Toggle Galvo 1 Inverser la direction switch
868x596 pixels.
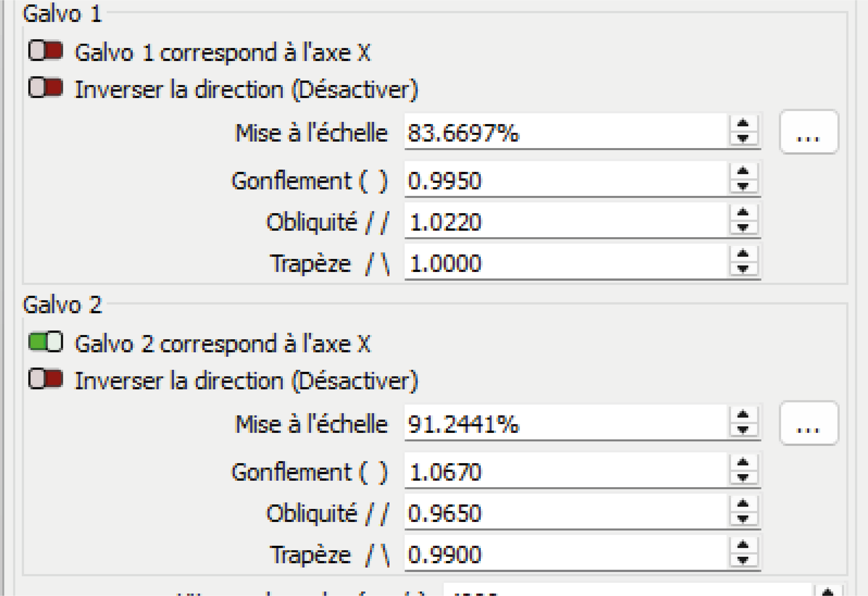click(46, 87)
